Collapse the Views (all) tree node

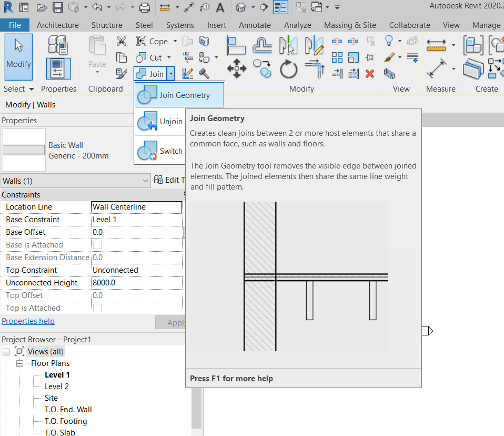5,351
